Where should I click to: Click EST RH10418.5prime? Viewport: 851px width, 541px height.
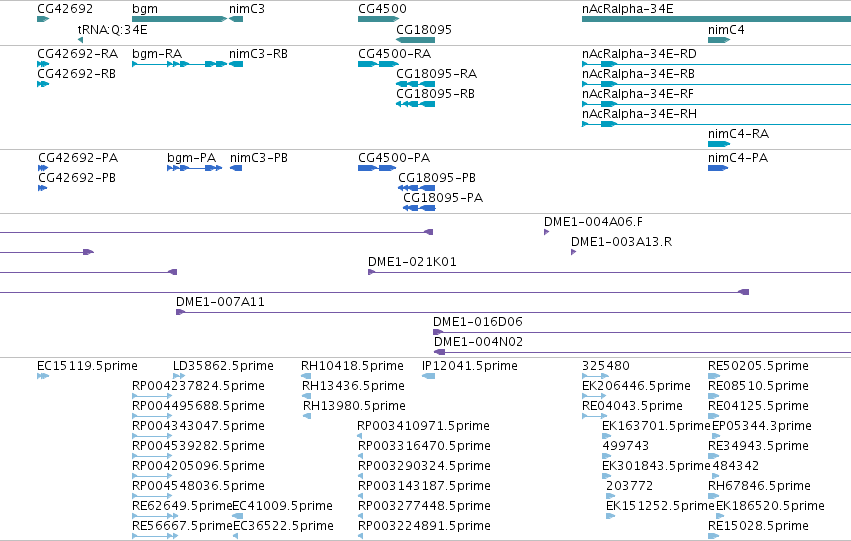pos(306,376)
